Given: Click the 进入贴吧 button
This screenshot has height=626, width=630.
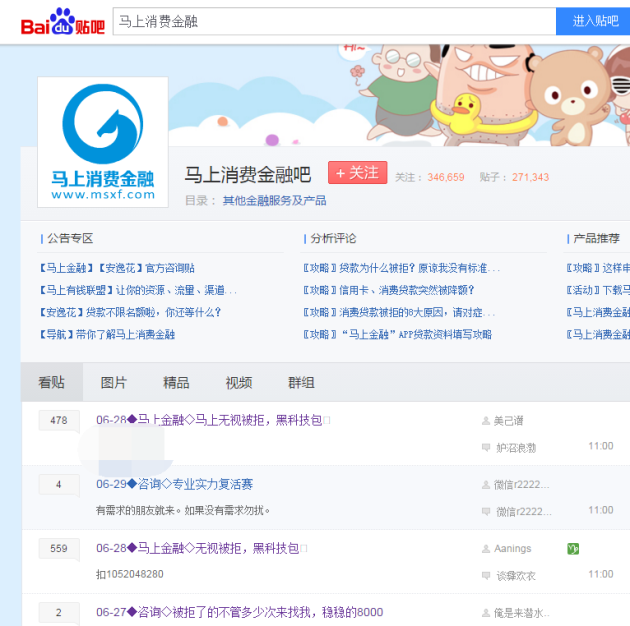Looking at the screenshot, I should [595, 21].
